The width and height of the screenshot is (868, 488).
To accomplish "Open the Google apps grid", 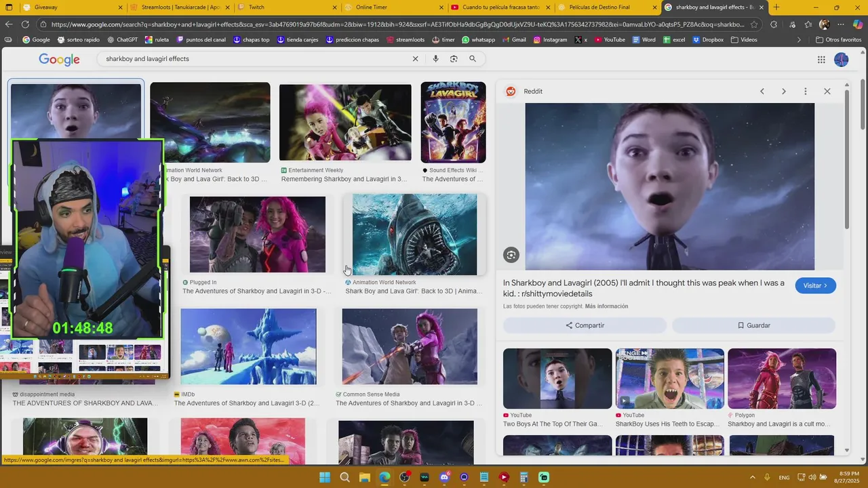I will pos(821,60).
